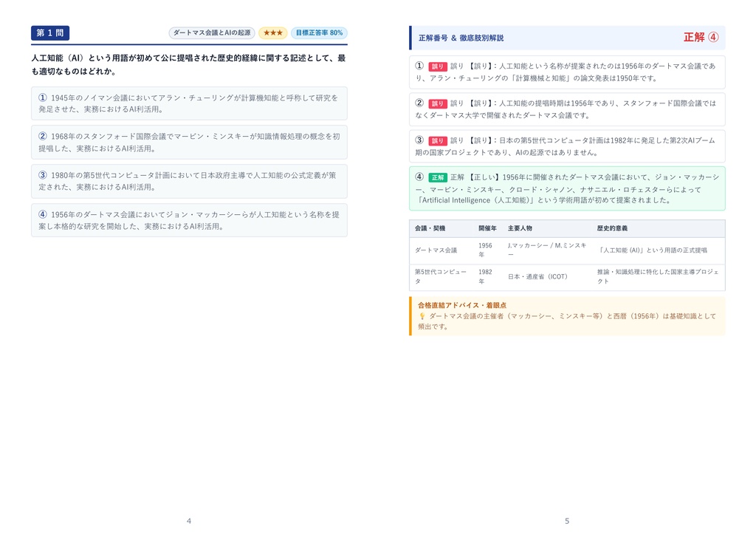Click the question text 人工知能（AI）という用語が初めて

pos(188,65)
